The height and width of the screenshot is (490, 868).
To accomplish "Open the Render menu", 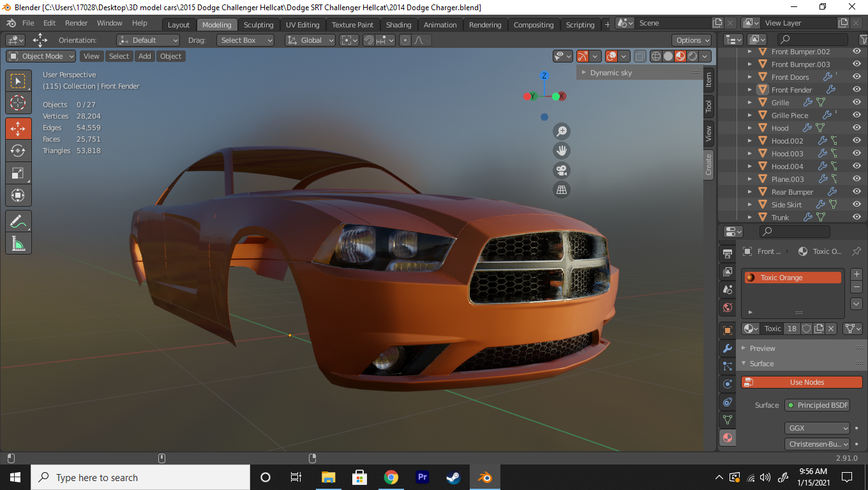I will 77,23.
